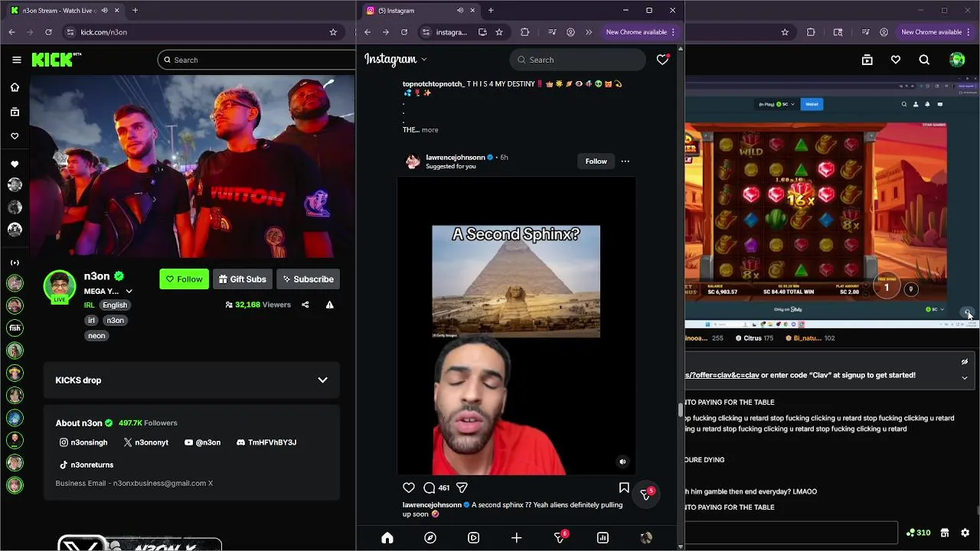This screenshot has height=551, width=980.
Task: Follow n3on on Kick
Action: (x=184, y=279)
